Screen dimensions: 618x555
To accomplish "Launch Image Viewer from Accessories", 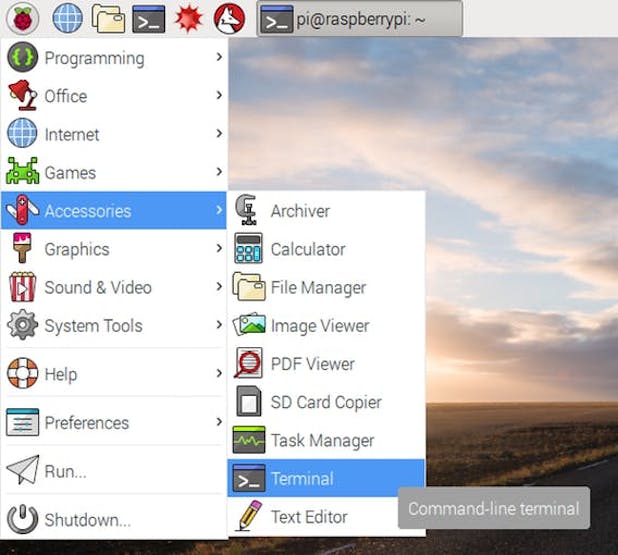I will tap(326, 325).
